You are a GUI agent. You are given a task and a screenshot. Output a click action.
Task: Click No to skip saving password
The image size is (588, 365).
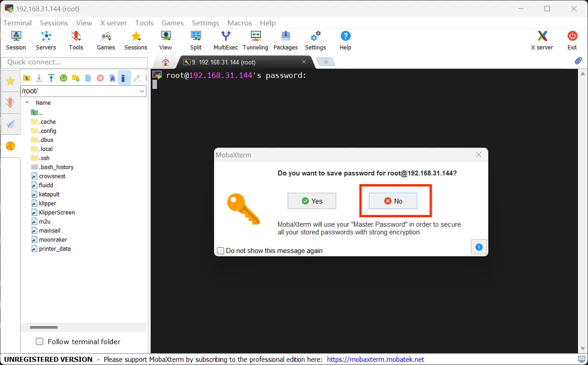click(393, 201)
